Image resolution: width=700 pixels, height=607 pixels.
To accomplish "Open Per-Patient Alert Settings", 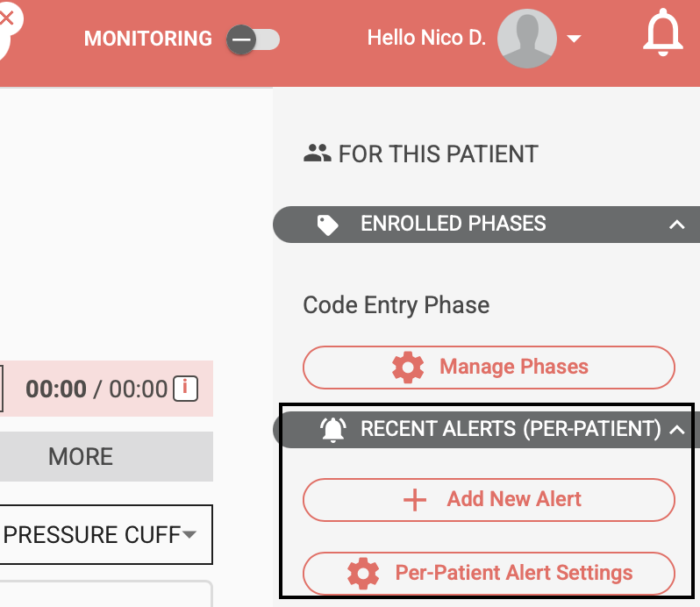I will click(x=489, y=574).
